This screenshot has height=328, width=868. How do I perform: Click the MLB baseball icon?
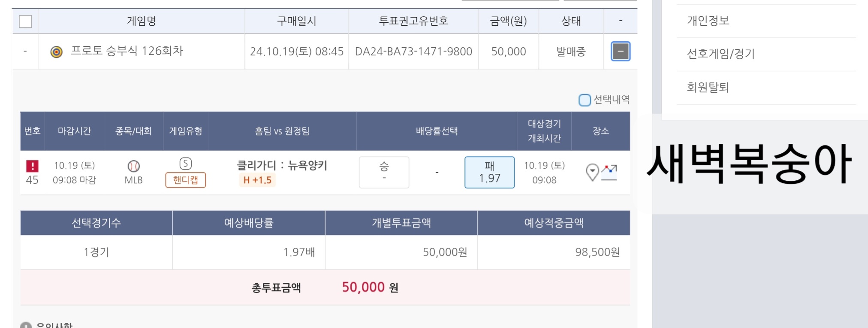pos(133,166)
